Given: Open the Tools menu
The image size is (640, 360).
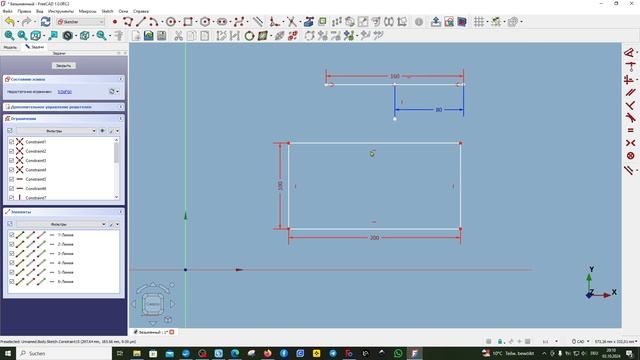Looking at the screenshot, I should pyautogui.click(x=61, y=11).
